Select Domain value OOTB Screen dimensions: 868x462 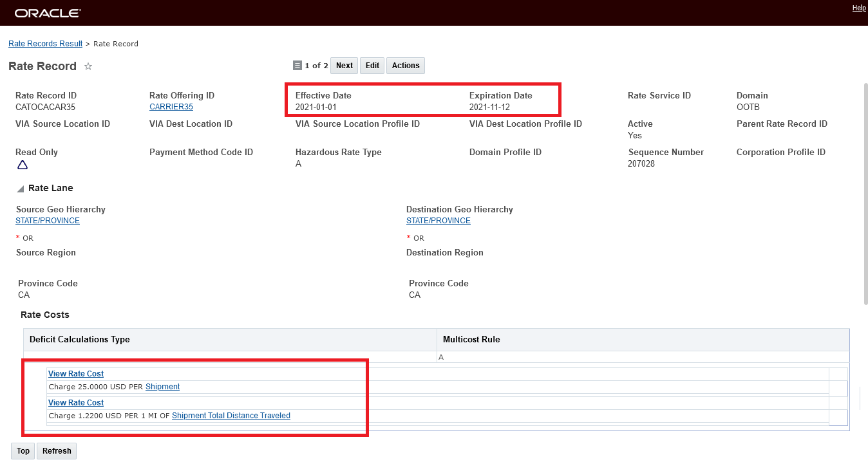click(x=748, y=107)
